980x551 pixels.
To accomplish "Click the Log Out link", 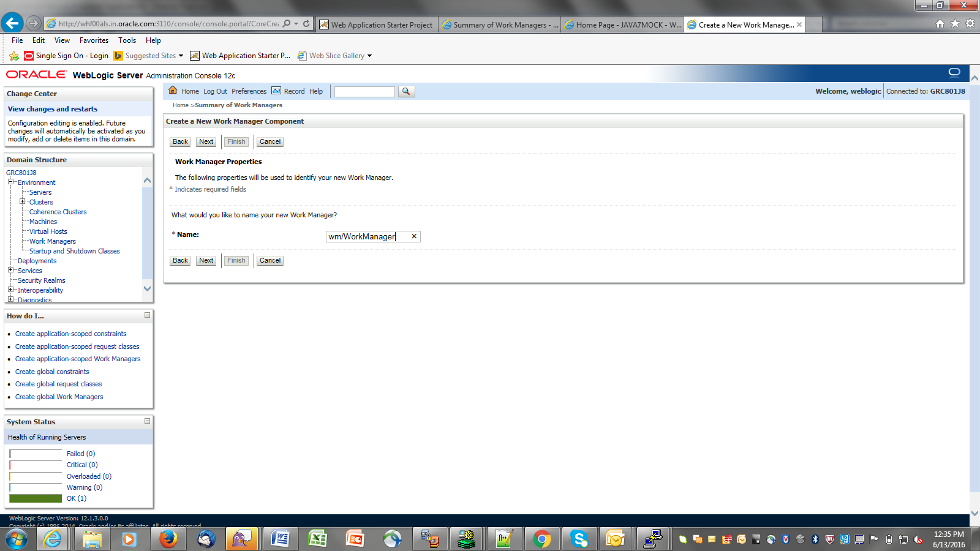I will click(x=215, y=91).
